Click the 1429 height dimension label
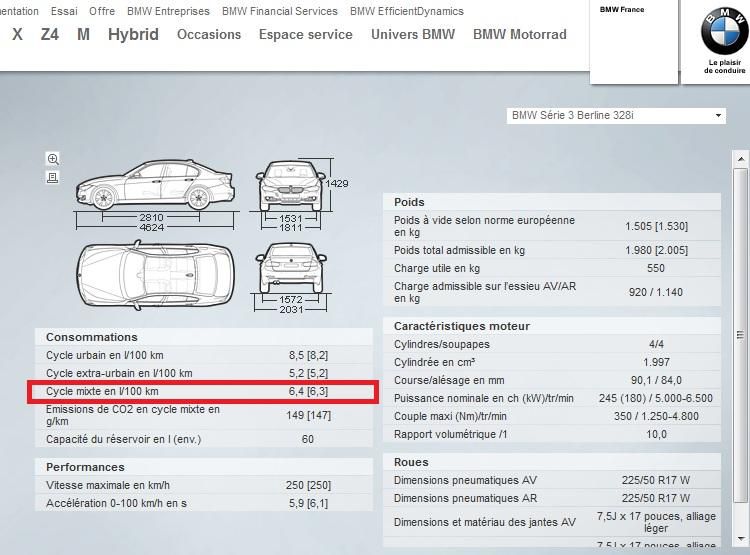 coord(337,183)
